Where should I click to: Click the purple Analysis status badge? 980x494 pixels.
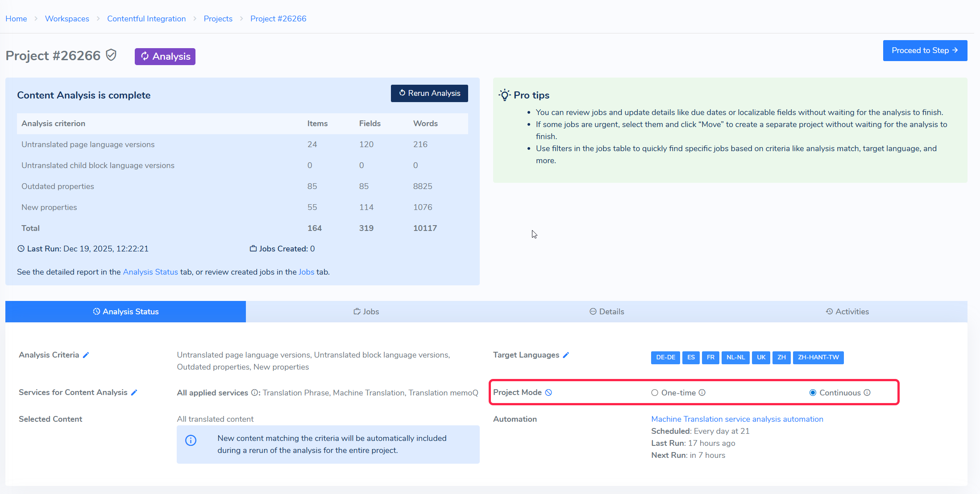tap(165, 56)
